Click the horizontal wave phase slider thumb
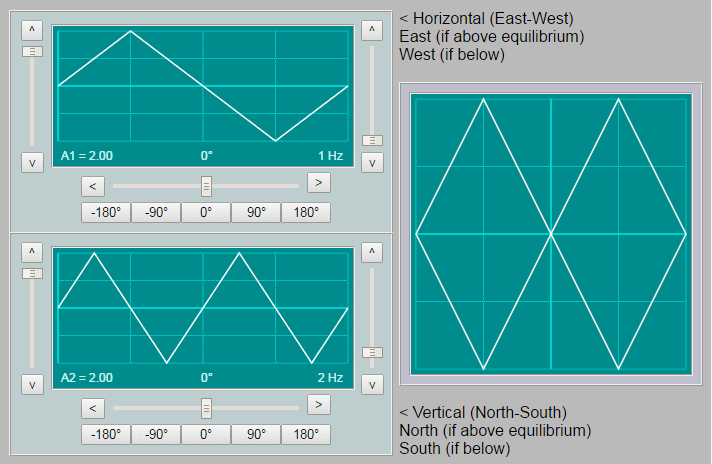The height and width of the screenshot is (464, 712). point(206,186)
